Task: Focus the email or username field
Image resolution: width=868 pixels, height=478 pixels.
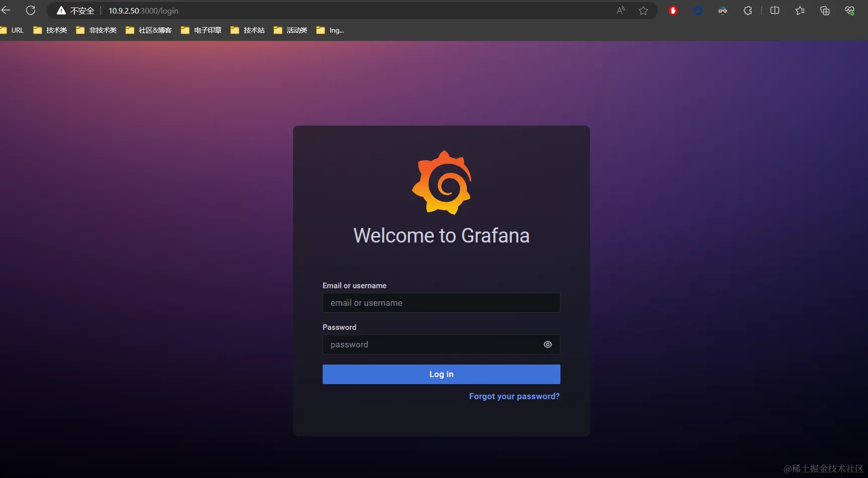Action: click(x=442, y=303)
